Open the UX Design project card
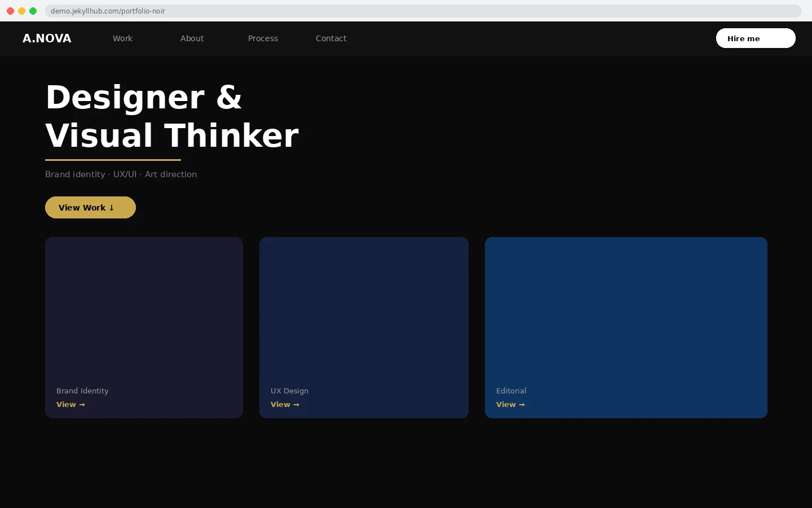The image size is (812, 508). pyautogui.click(x=364, y=327)
